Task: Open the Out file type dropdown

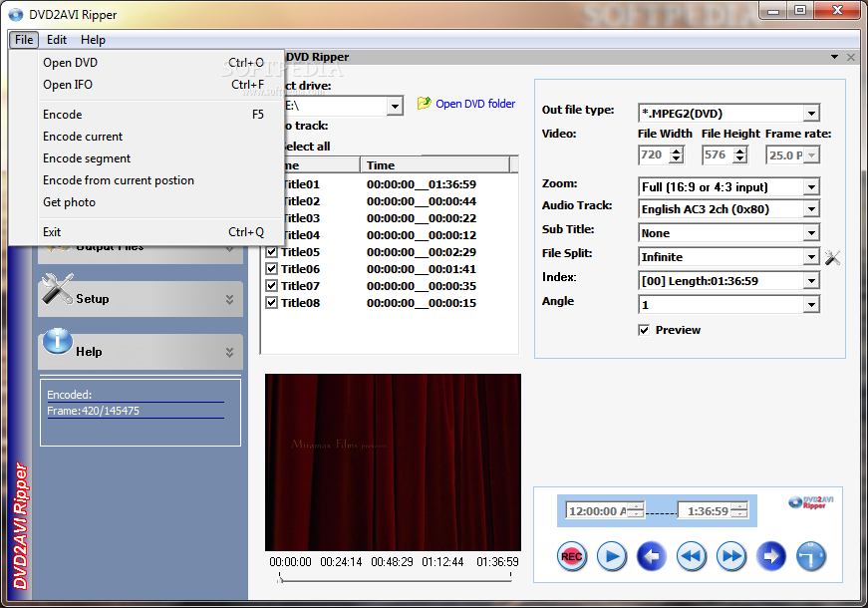Action: (811, 114)
